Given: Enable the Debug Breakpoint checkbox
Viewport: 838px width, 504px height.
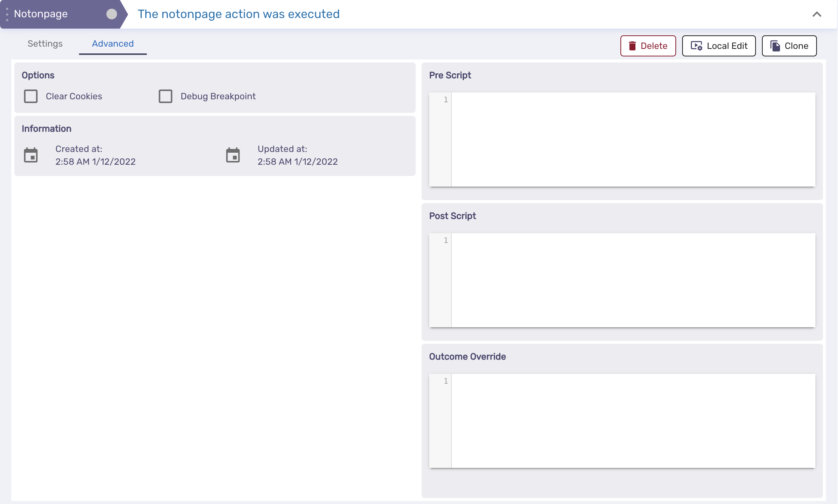Looking at the screenshot, I should pos(166,96).
